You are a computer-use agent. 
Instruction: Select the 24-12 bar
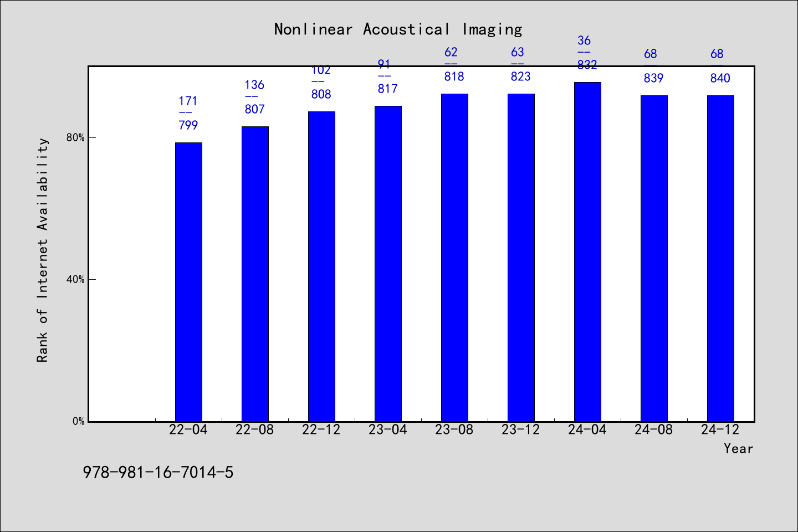[x=720, y=258]
